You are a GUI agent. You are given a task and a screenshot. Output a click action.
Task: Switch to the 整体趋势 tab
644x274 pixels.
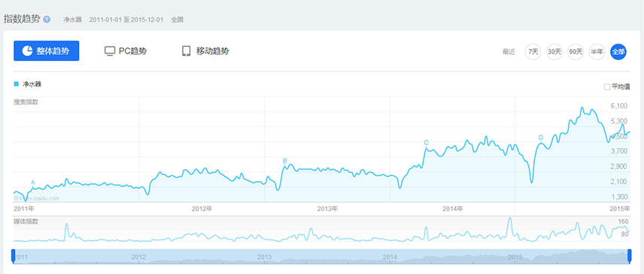click(x=47, y=51)
